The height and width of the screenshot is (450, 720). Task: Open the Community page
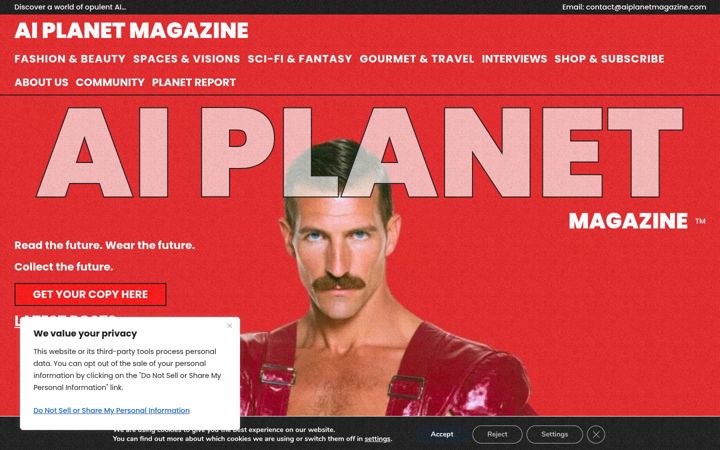point(110,82)
